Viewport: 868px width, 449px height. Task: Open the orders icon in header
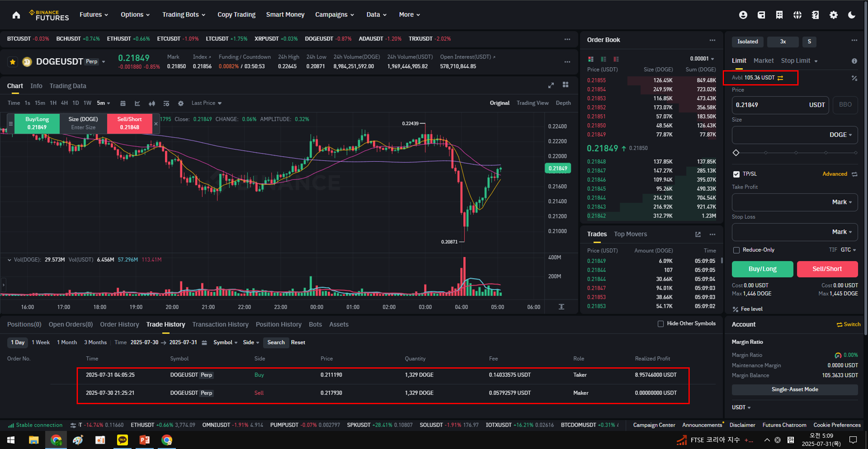(x=779, y=15)
